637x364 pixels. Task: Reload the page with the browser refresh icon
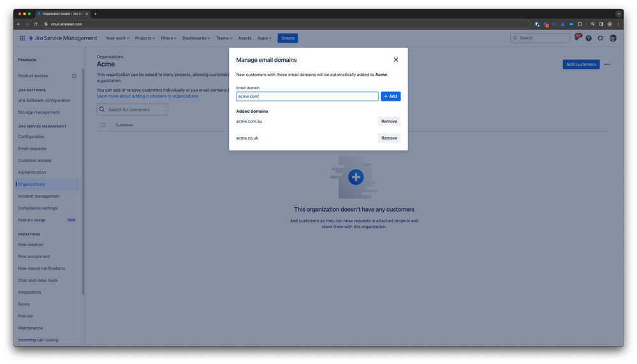coord(36,24)
